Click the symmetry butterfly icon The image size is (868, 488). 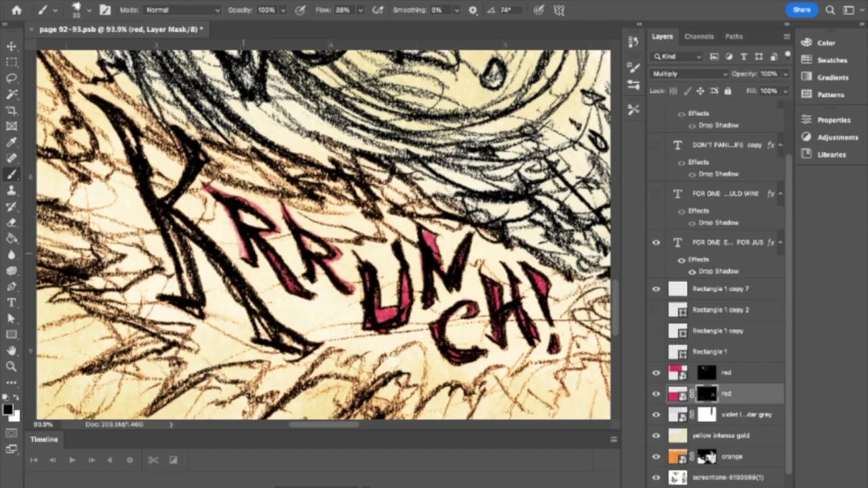pos(559,10)
